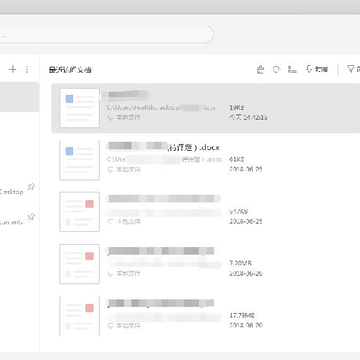Open the sidebar three-dot more menu
Viewport: 360px width, 360px height.
click(x=27, y=69)
